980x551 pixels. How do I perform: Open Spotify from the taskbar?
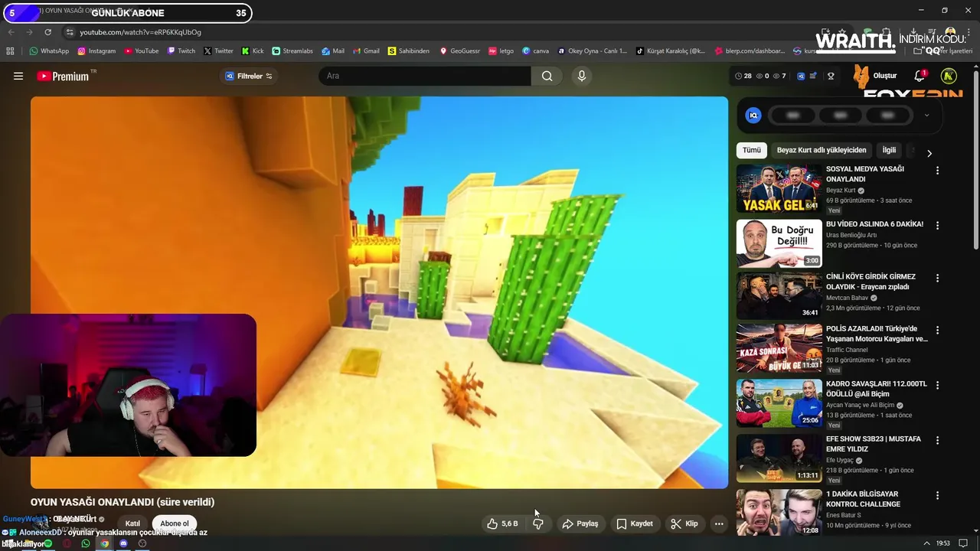pos(47,543)
